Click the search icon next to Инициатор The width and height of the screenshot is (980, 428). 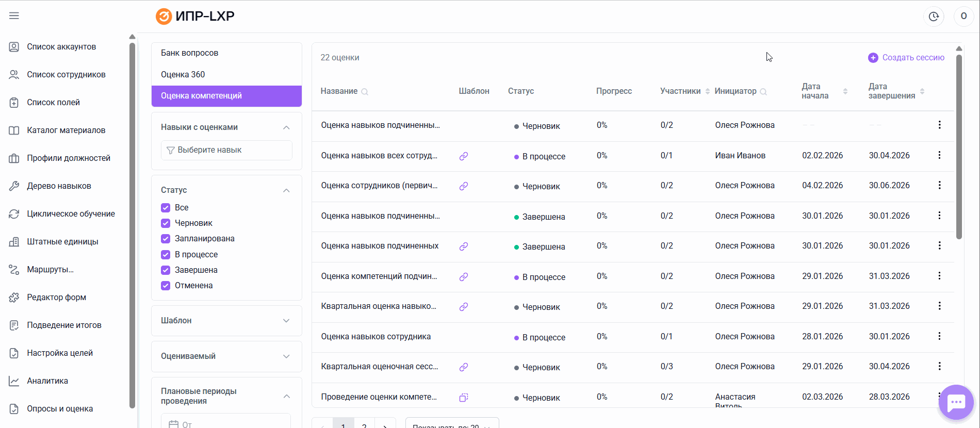coord(763,92)
